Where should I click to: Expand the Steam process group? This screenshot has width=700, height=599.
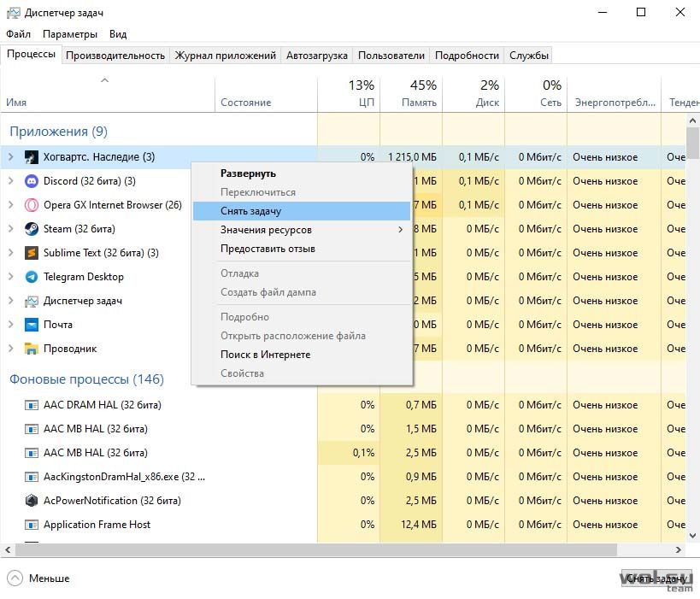(11, 229)
